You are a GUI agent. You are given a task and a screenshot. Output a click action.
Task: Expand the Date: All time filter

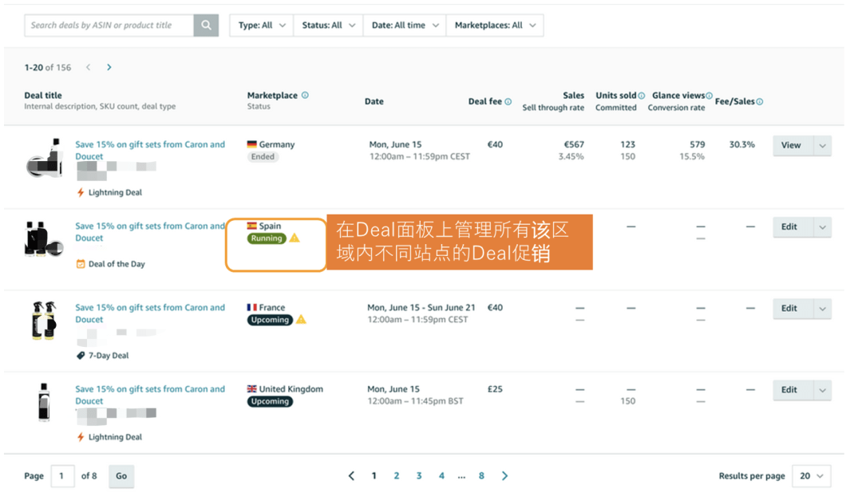405,26
